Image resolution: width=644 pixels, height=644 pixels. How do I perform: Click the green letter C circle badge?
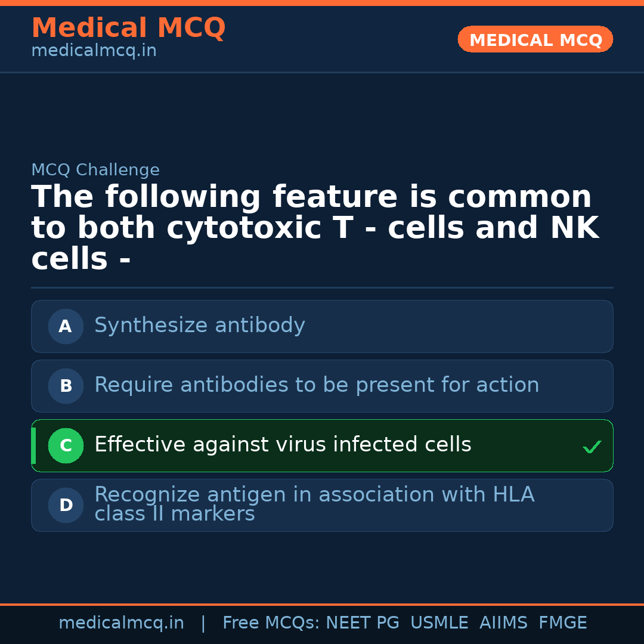pyautogui.click(x=66, y=446)
